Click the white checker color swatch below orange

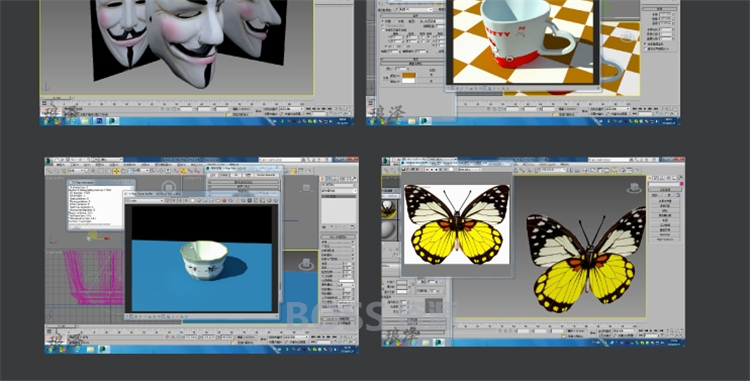point(408,81)
